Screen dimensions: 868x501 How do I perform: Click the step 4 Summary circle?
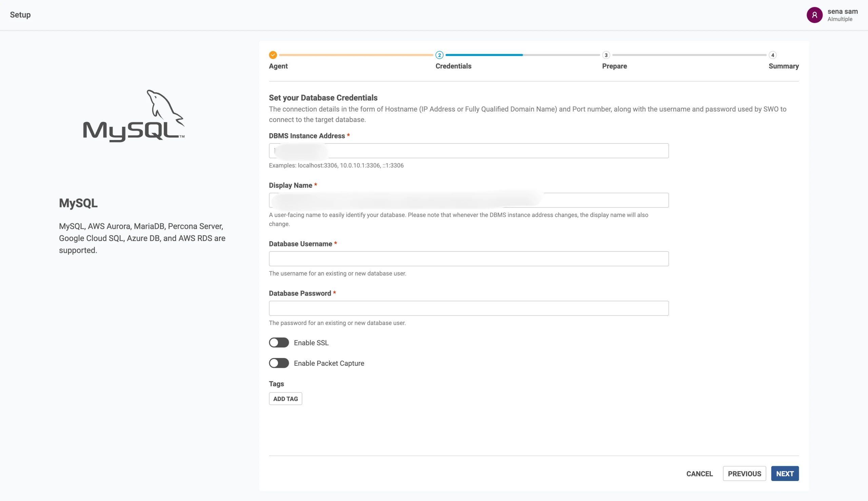(772, 55)
